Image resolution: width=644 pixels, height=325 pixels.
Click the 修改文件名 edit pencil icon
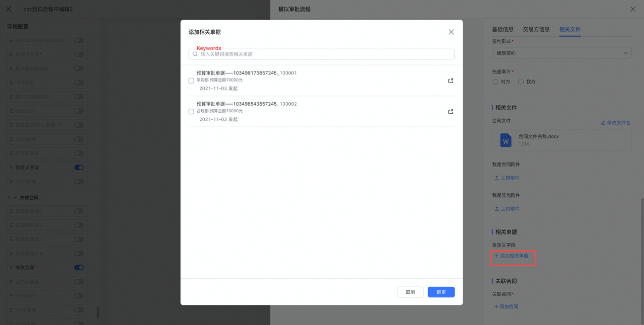coord(603,123)
